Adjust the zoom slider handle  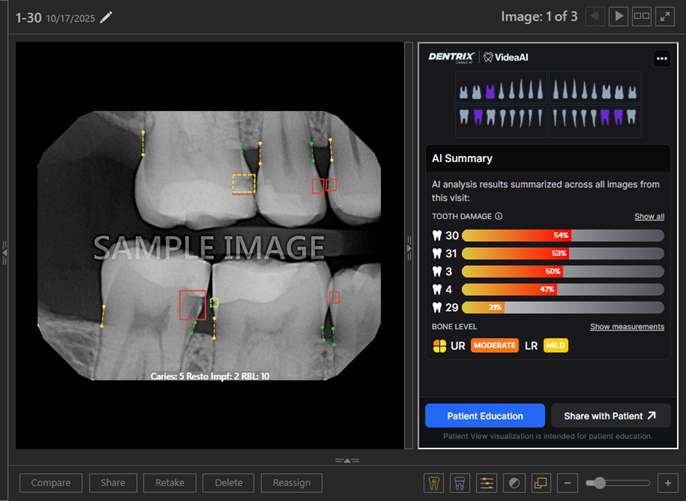click(599, 483)
